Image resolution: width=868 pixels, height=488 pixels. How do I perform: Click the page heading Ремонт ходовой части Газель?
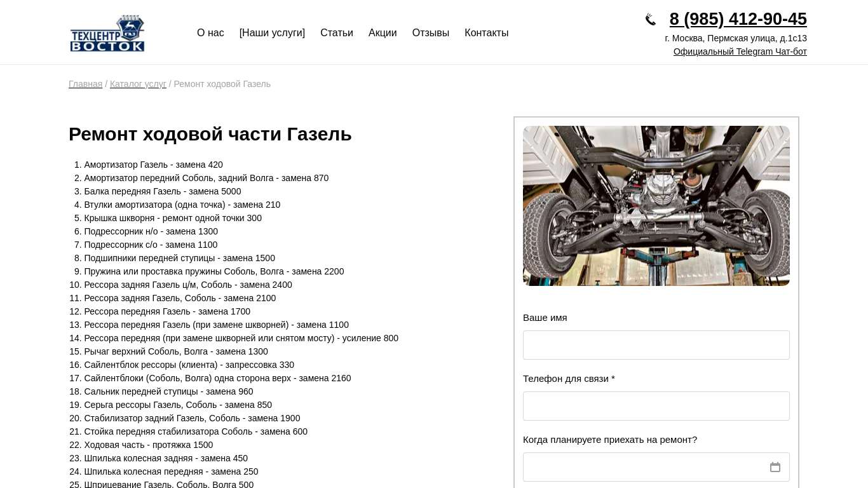click(210, 134)
